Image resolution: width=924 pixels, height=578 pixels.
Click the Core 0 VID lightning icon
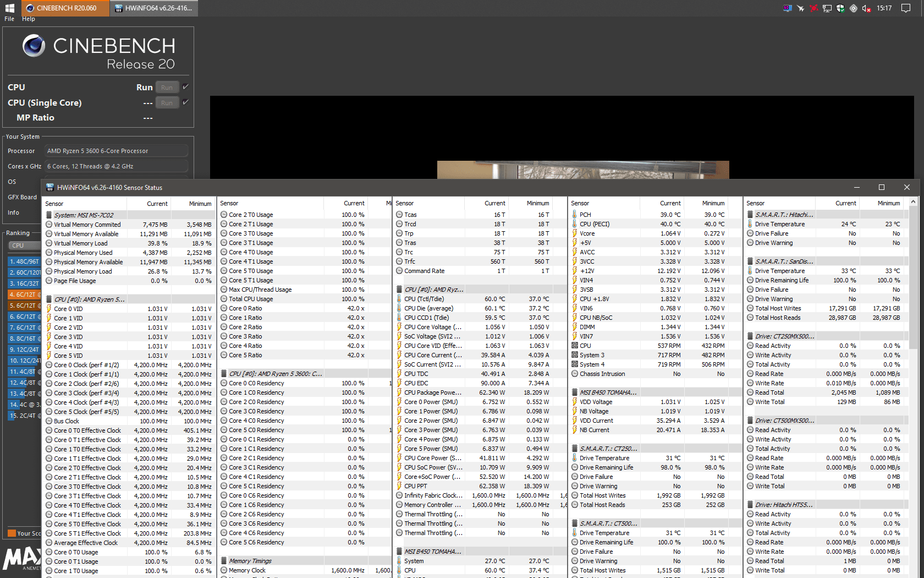point(49,309)
